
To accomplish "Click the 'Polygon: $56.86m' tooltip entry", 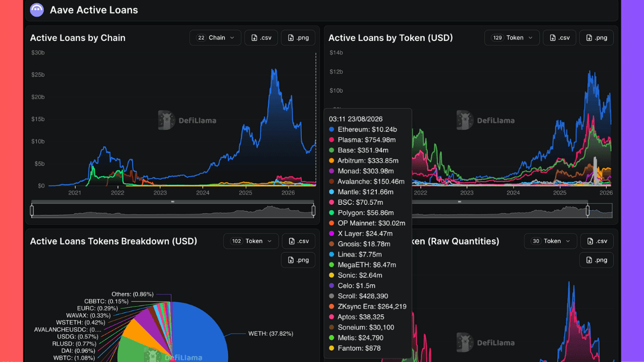I will 361,213.
